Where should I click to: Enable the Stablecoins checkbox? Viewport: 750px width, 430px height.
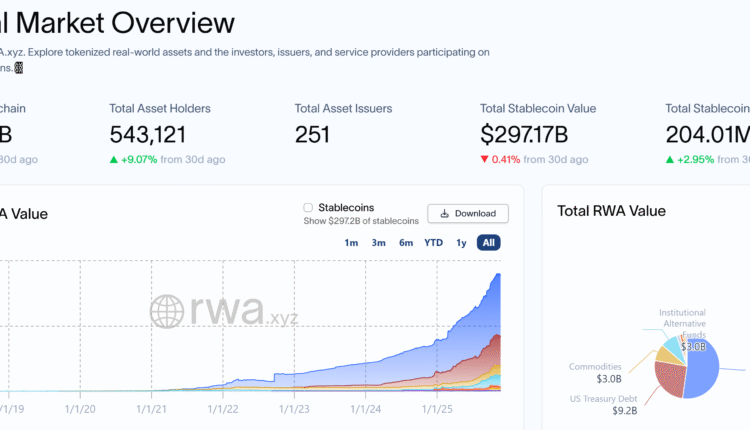(x=308, y=207)
